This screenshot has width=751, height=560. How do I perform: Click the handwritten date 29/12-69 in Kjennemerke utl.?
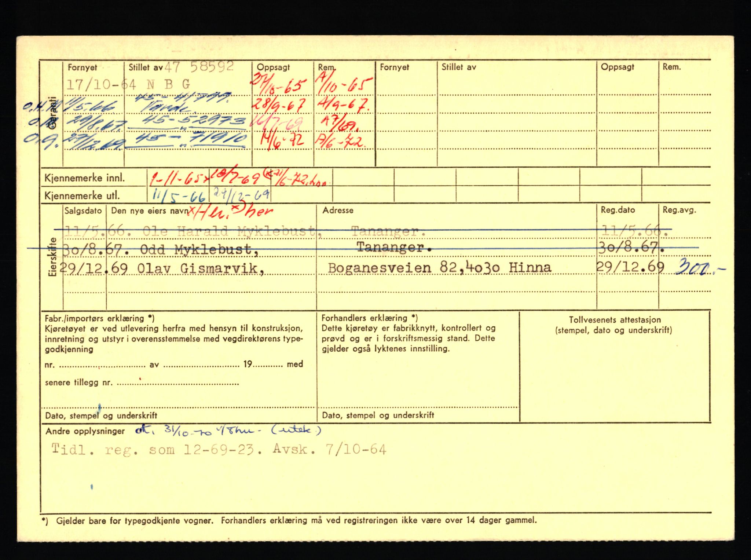coord(241,195)
